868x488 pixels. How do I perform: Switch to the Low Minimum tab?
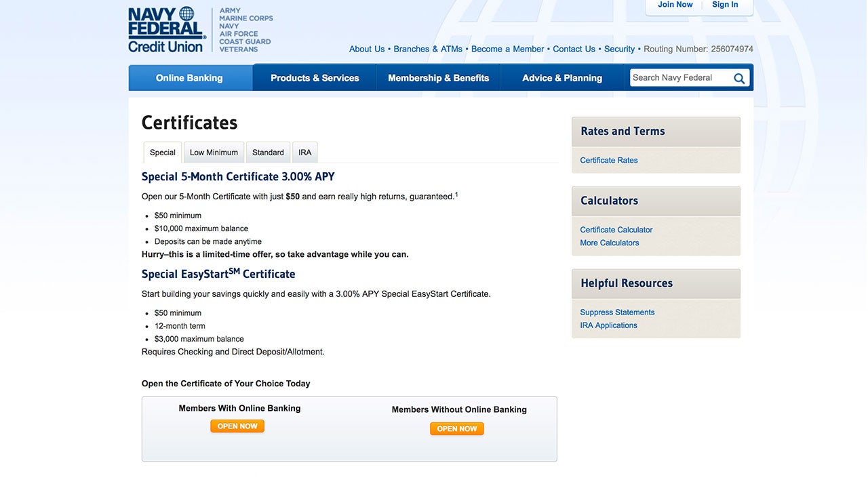coord(214,152)
